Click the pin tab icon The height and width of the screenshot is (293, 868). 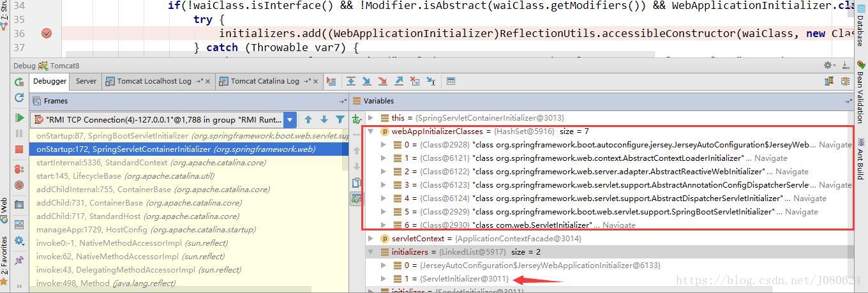[19, 260]
